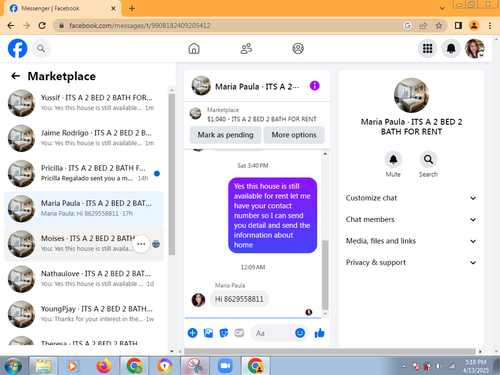The height and width of the screenshot is (375, 500).
Task: Launch Firefox from taskbar
Action: point(104,366)
